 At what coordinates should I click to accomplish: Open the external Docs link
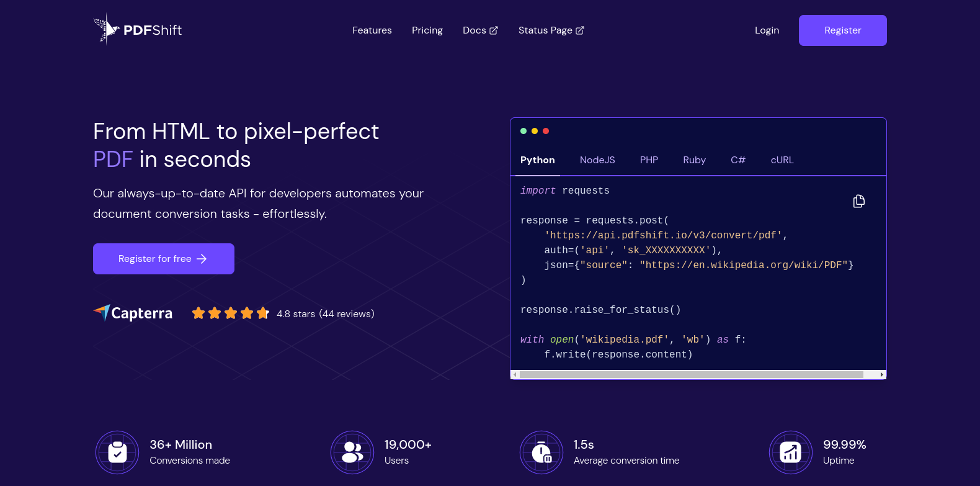coord(480,30)
